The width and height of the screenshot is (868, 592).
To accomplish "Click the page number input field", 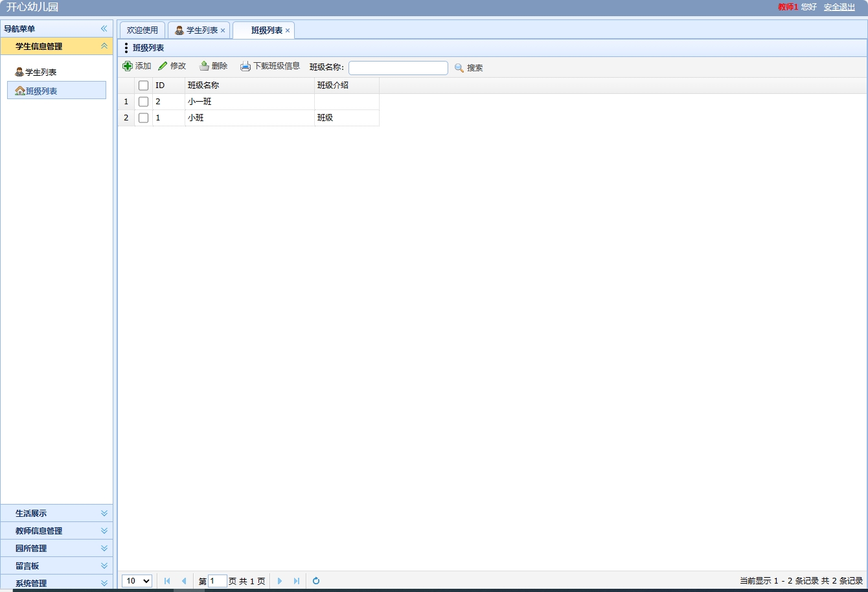I will [218, 581].
